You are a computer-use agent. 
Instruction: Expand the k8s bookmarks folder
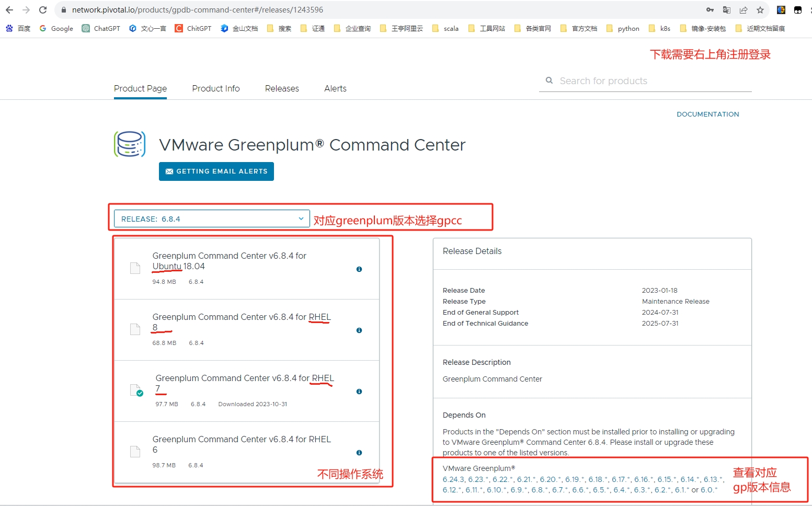pos(659,28)
